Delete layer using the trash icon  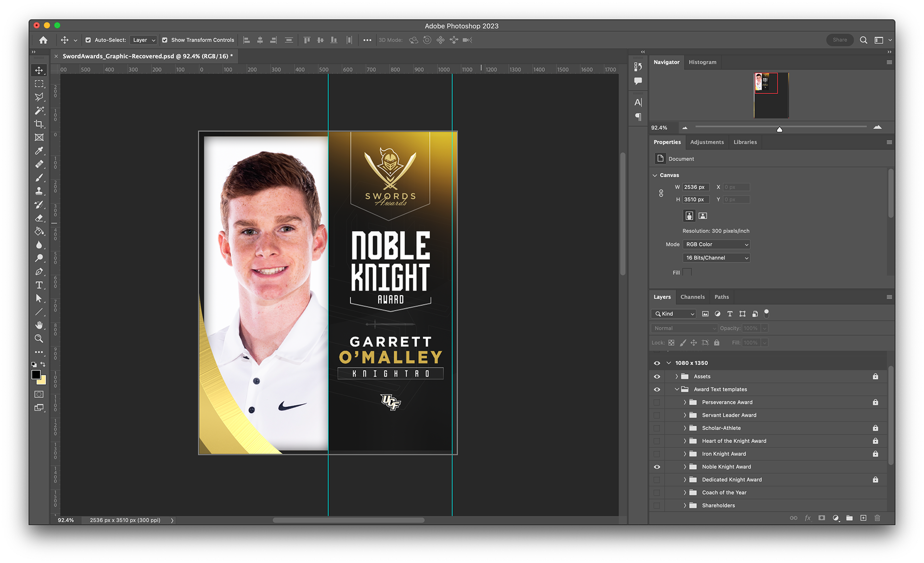877,518
